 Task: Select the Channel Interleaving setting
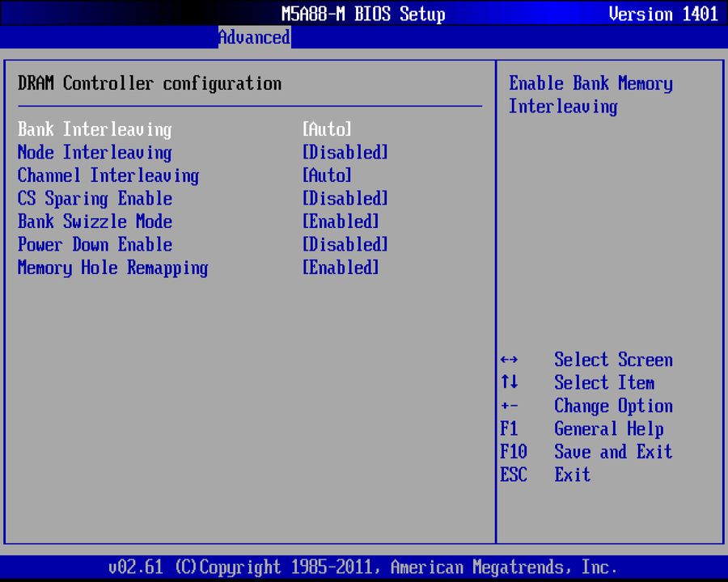tap(108, 176)
